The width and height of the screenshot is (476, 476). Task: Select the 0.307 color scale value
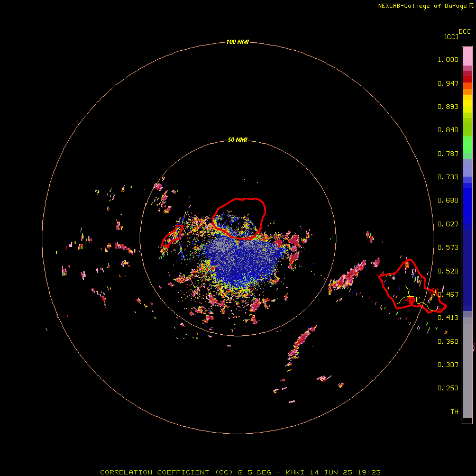448,365
